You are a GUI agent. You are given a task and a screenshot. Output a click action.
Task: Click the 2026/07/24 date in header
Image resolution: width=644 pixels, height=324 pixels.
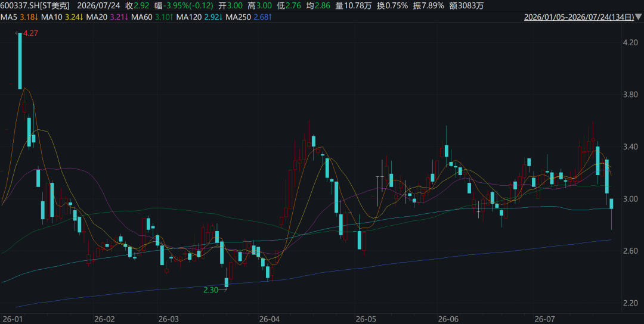point(98,6)
